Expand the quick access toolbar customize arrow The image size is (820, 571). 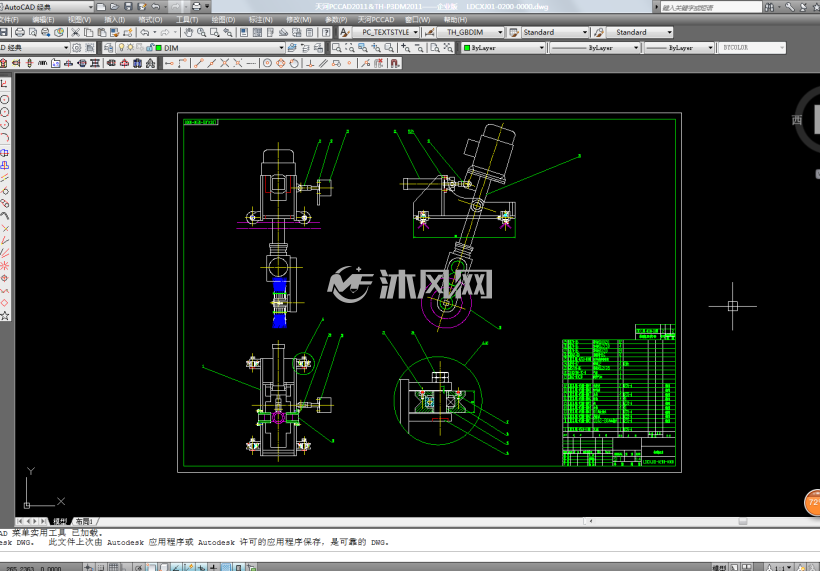[208, 6]
